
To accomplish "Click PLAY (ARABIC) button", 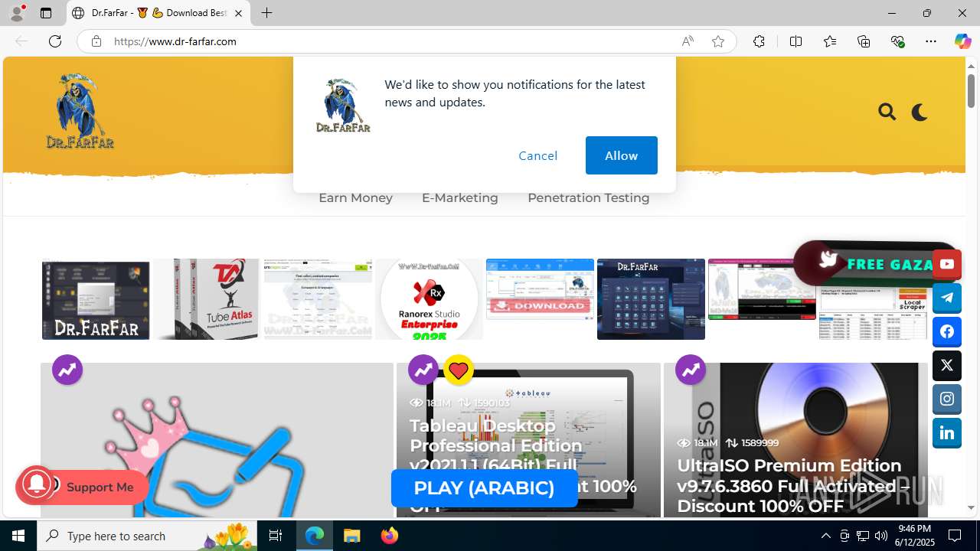I will pyautogui.click(x=484, y=488).
